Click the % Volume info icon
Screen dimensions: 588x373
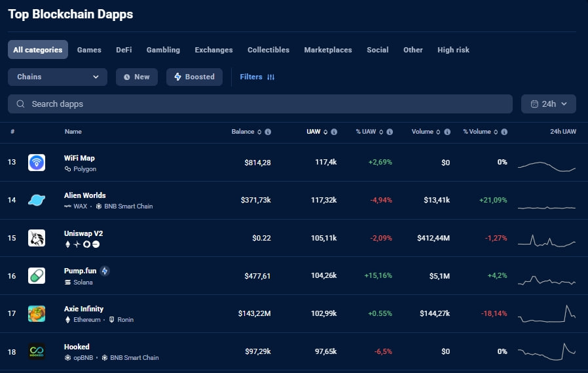point(504,132)
